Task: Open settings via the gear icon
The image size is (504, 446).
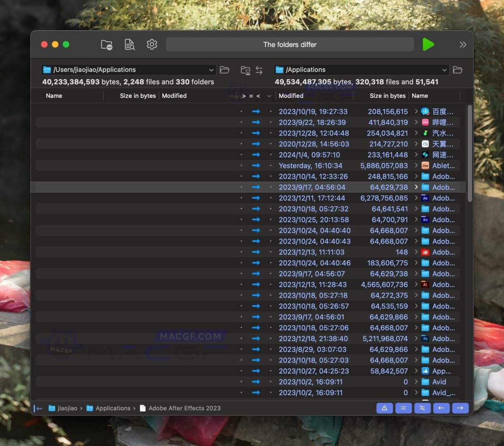Action: [152, 45]
